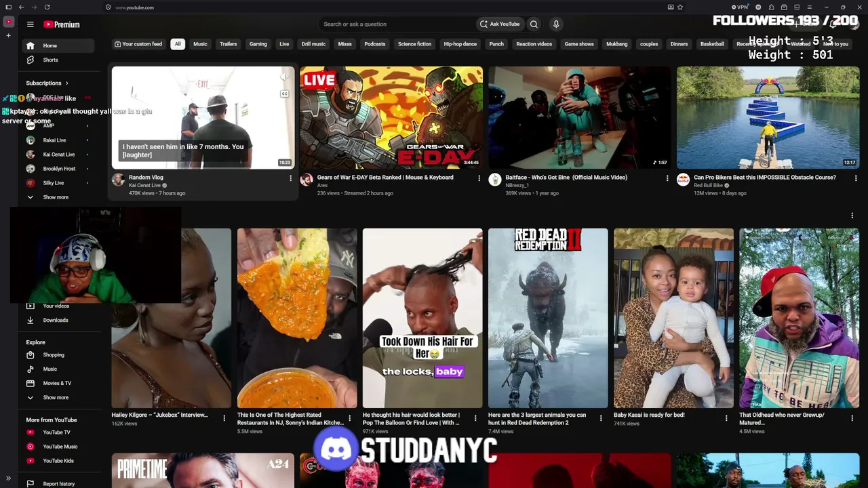
Task: Select the Gaming filter chip
Action: [258, 44]
